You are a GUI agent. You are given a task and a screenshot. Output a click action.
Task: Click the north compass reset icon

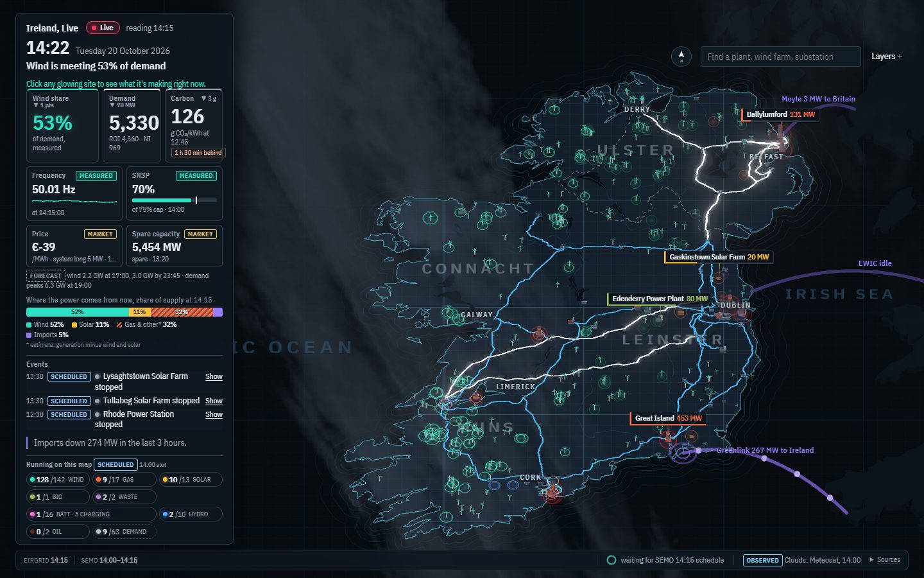[681, 57]
